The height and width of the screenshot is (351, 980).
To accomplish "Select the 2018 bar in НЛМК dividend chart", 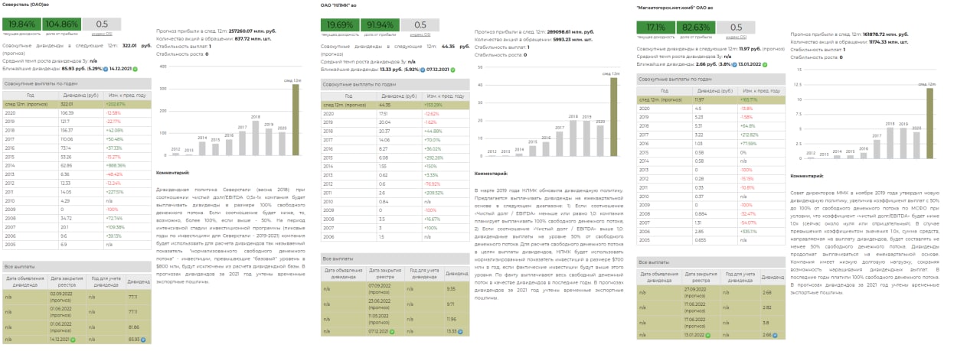I will coord(573,139).
